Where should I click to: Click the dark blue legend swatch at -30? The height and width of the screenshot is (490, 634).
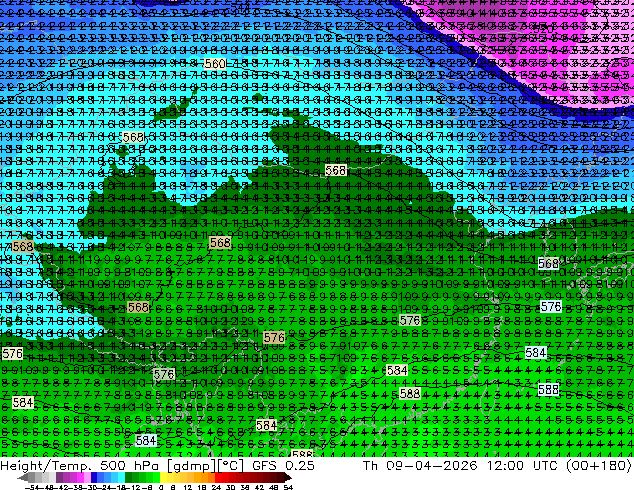94,477
